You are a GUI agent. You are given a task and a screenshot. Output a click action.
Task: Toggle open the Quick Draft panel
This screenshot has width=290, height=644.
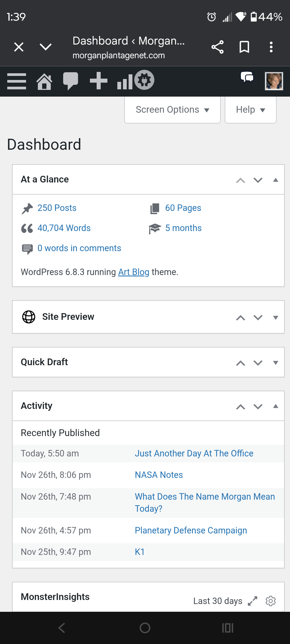click(275, 363)
